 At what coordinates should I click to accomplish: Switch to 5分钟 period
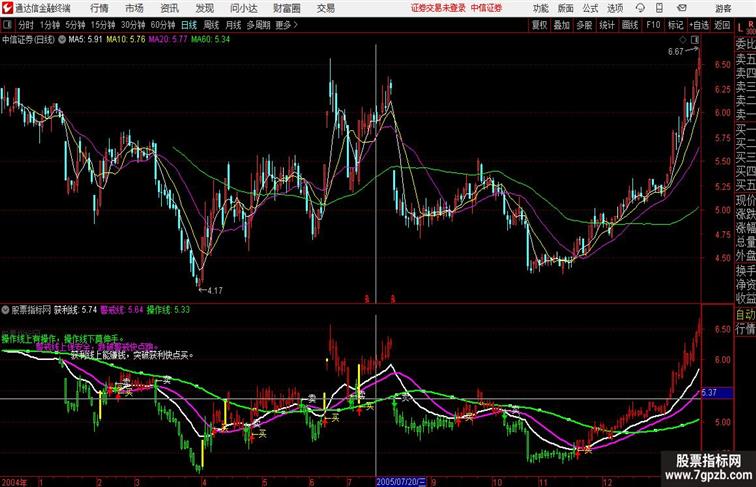[75, 25]
